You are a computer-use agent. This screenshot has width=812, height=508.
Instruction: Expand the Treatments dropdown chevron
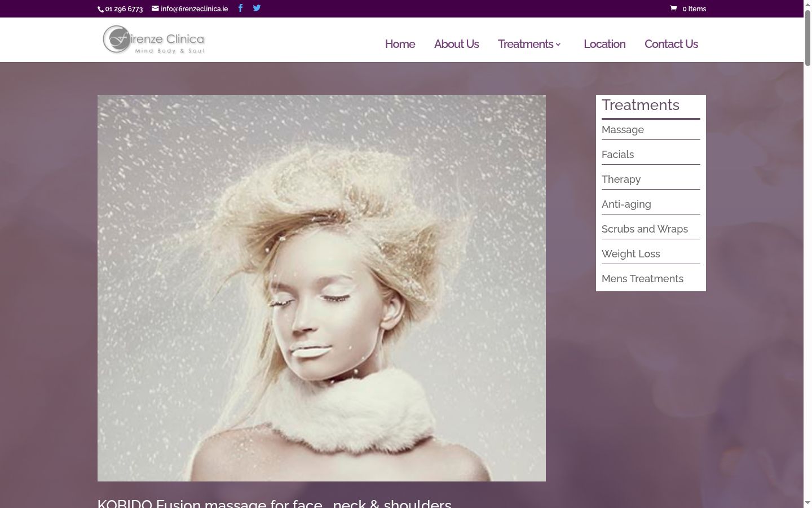(558, 44)
